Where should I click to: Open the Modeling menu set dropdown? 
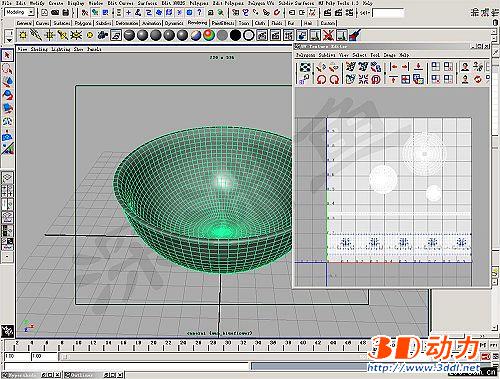pyautogui.click(x=20, y=12)
